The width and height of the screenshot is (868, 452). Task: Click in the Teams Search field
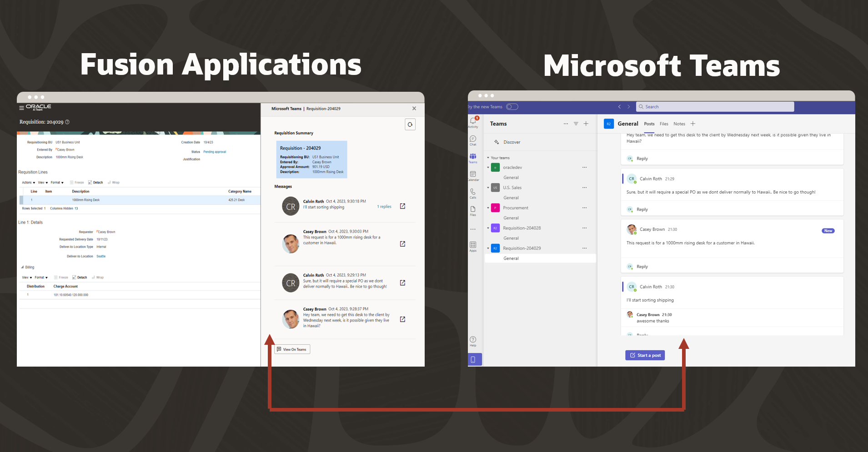pos(715,107)
